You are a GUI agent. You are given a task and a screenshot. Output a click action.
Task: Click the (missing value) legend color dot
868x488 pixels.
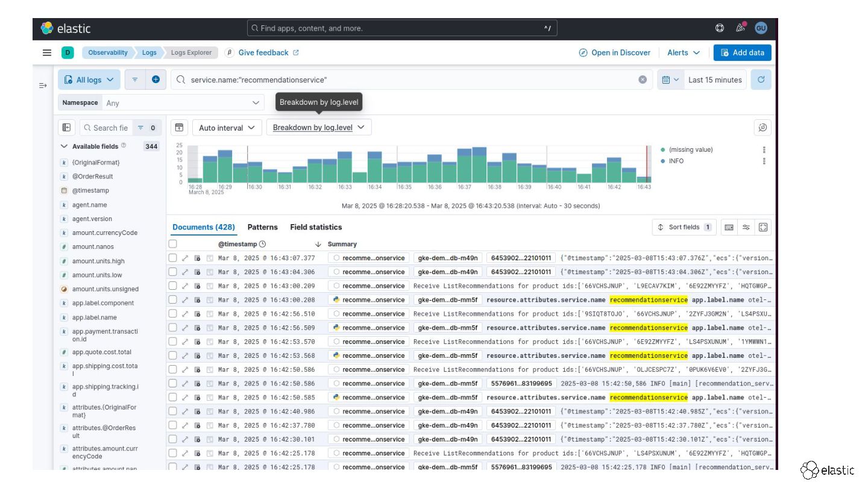coord(663,149)
